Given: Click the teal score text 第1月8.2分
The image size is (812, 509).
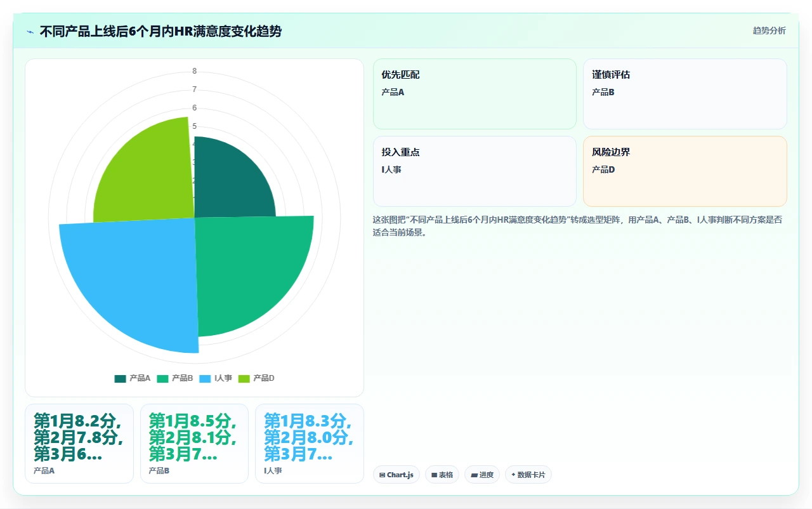Looking at the screenshot, I should [x=78, y=421].
